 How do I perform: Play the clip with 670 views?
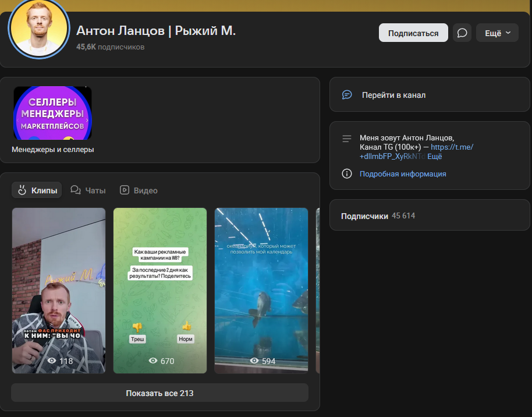coord(160,290)
